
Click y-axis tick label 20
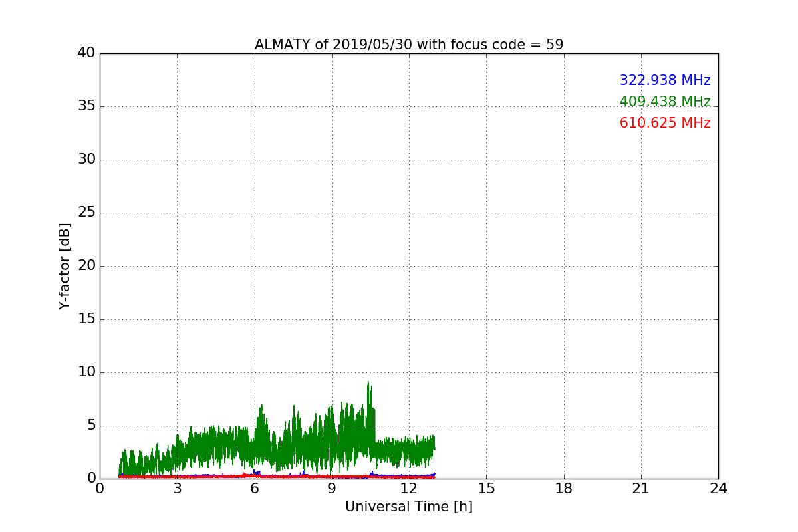(86, 266)
